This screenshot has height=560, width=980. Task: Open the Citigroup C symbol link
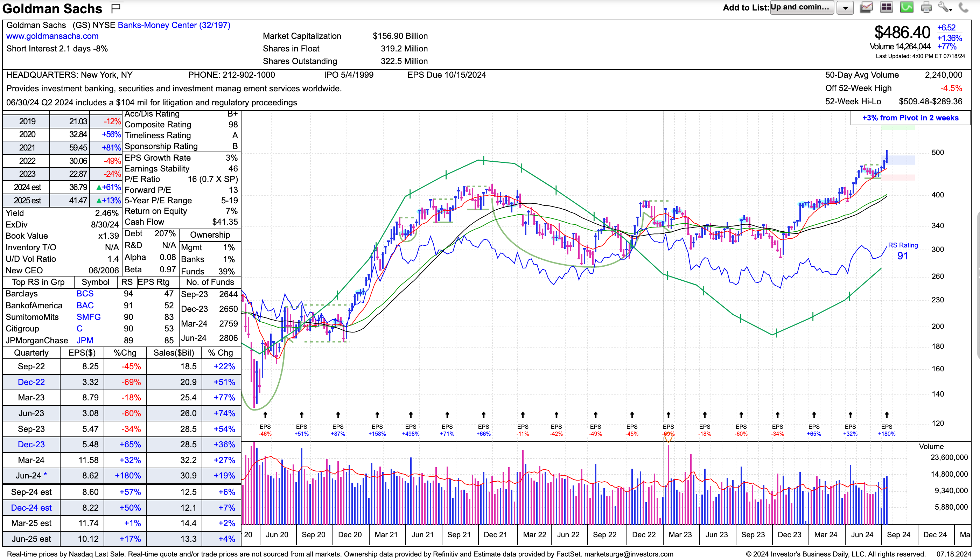[x=79, y=328]
